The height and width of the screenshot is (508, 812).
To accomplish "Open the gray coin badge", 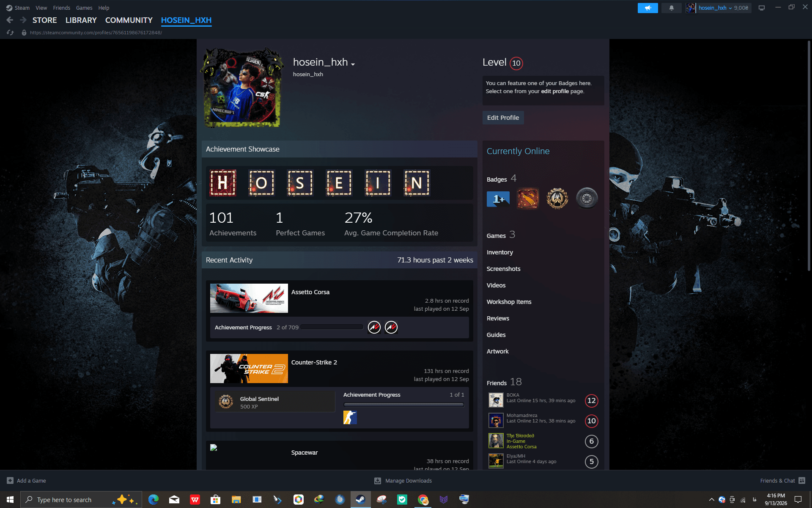I will (587, 198).
